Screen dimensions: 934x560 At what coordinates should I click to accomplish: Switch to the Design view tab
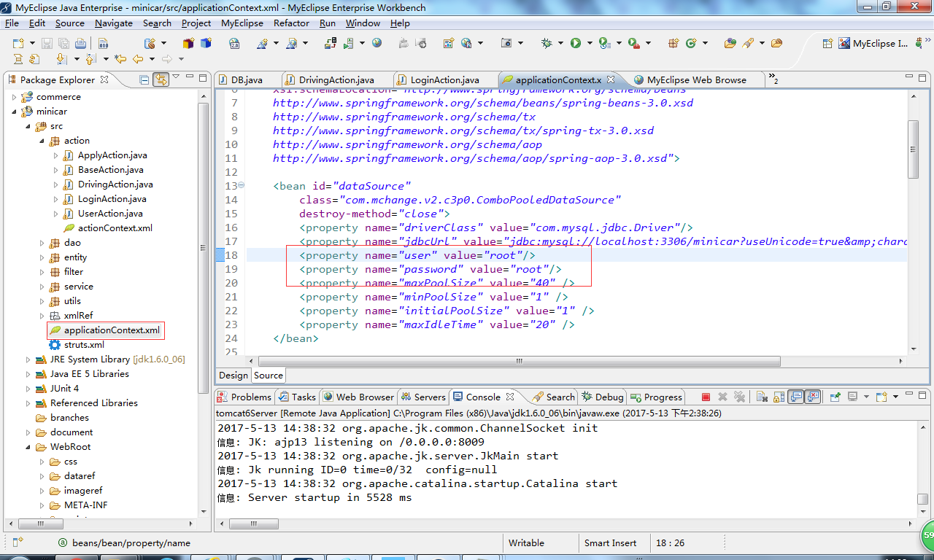[233, 376]
